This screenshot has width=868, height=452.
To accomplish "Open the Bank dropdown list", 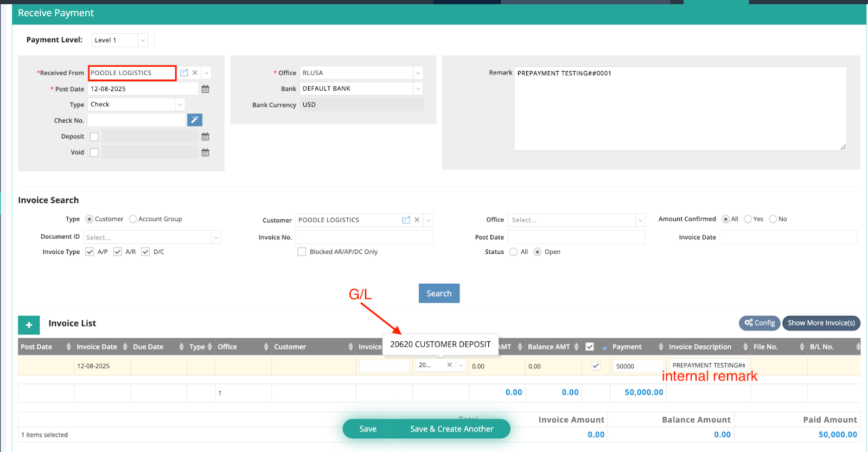I will coord(418,88).
